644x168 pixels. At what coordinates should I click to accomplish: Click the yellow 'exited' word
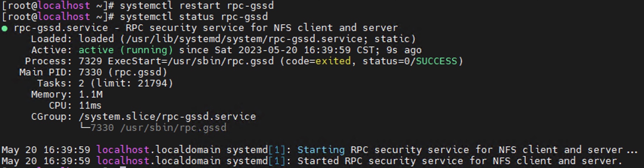(x=333, y=61)
